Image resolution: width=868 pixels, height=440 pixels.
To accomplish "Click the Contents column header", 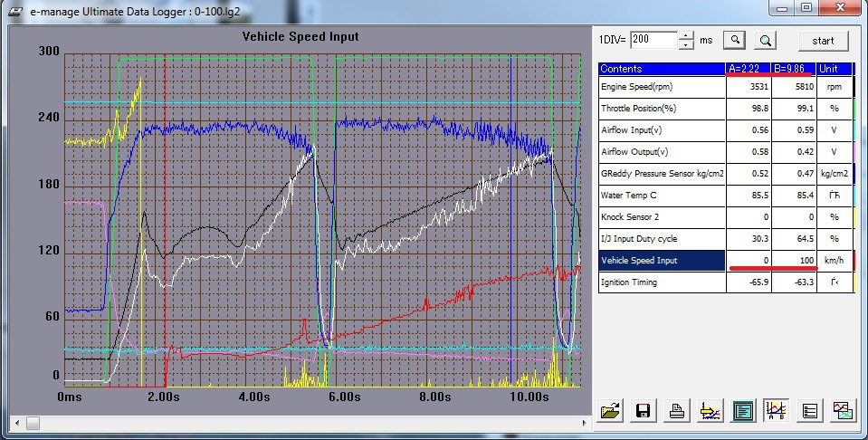I will 662,69.
